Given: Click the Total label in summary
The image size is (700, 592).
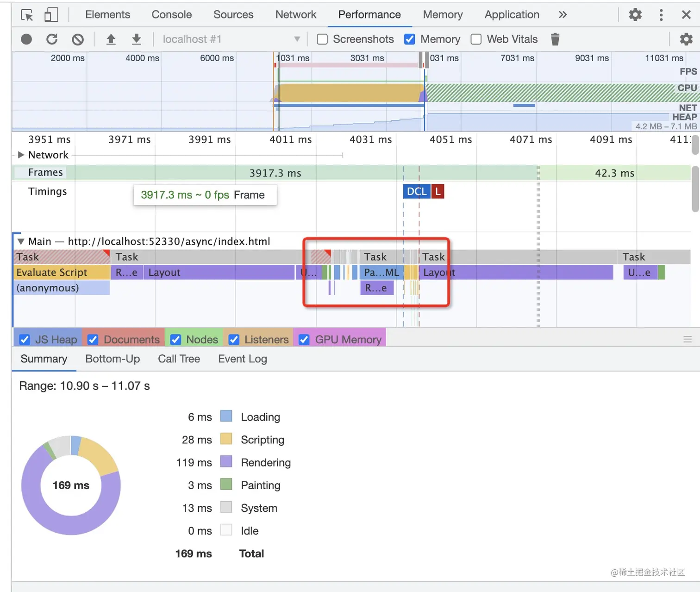Looking at the screenshot, I should coord(251,554).
